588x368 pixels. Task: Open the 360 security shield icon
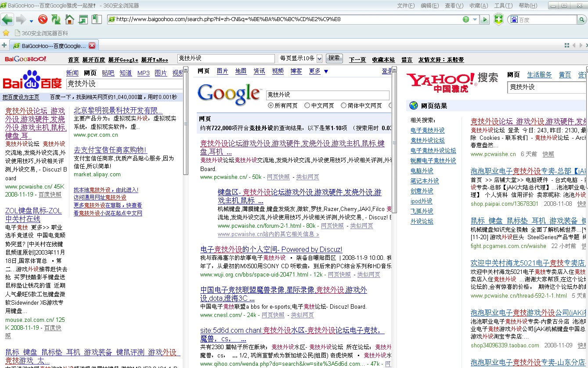pyautogui.click(x=498, y=19)
